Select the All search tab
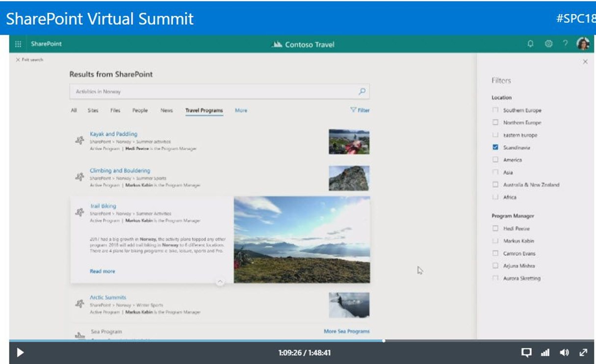Screen dimensions: 596x364 74,110
